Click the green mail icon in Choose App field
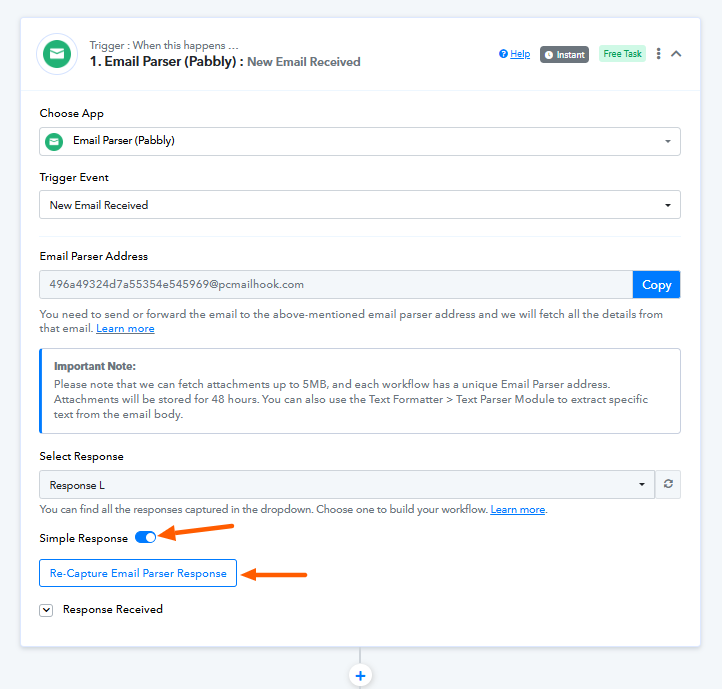 click(x=54, y=141)
